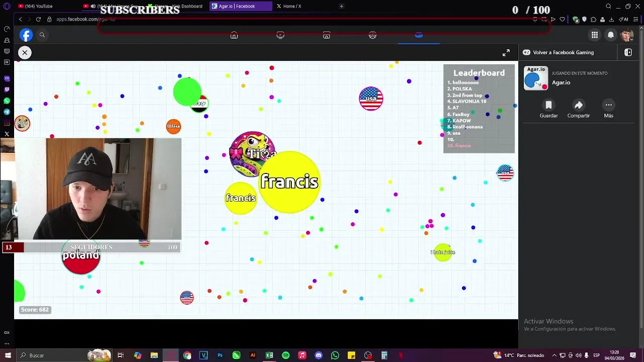
Task: Open Windows Task View button
Action: click(x=121, y=355)
